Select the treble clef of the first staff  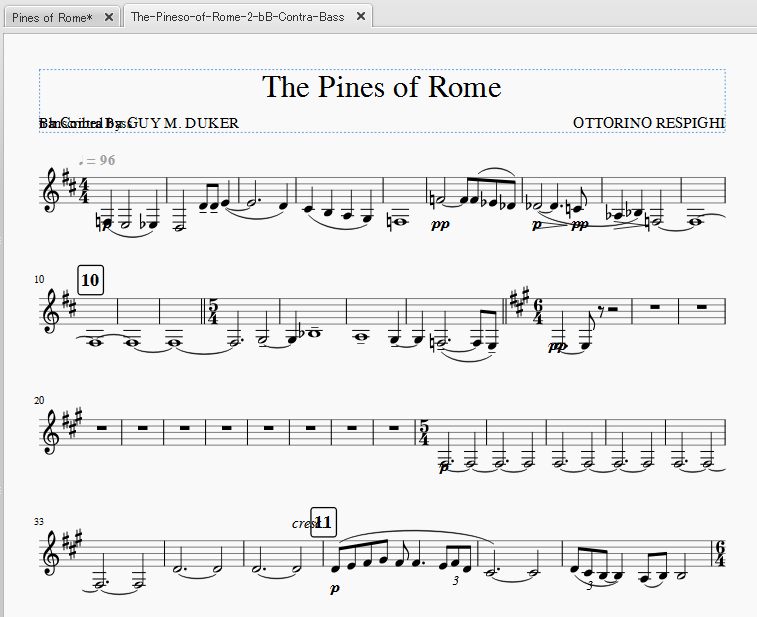point(51,189)
